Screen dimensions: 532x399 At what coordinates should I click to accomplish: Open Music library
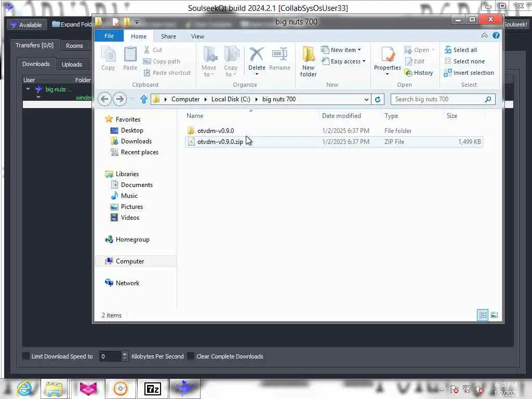pyautogui.click(x=124, y=196)
